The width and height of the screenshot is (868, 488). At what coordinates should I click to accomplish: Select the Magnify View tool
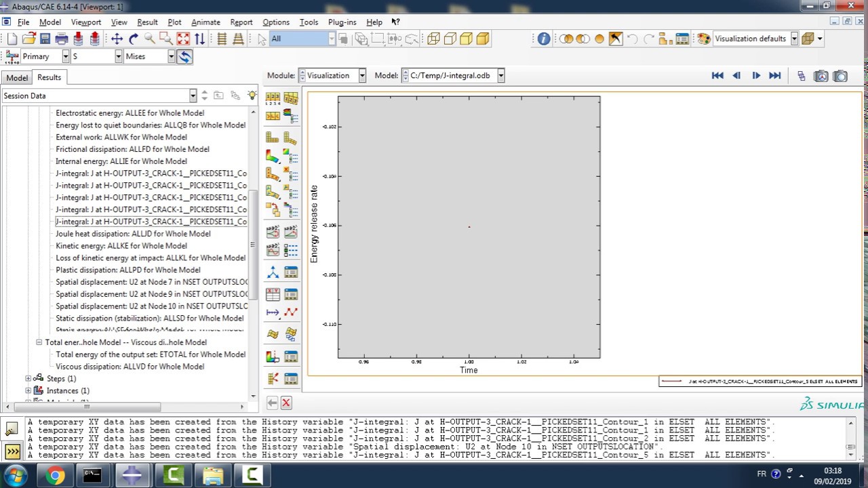coord(149,39)
